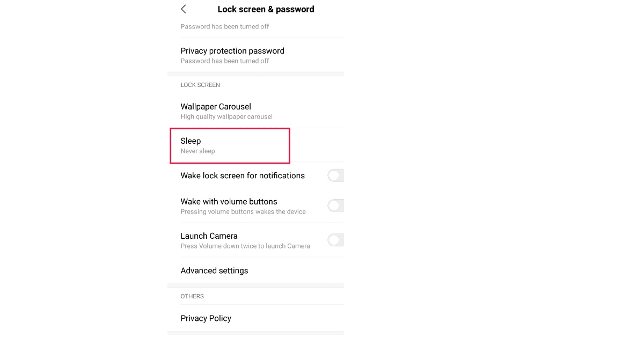Click Never sleep subtitle under Sleep
This screenshot has width=644, height=337.
(198, 151)
